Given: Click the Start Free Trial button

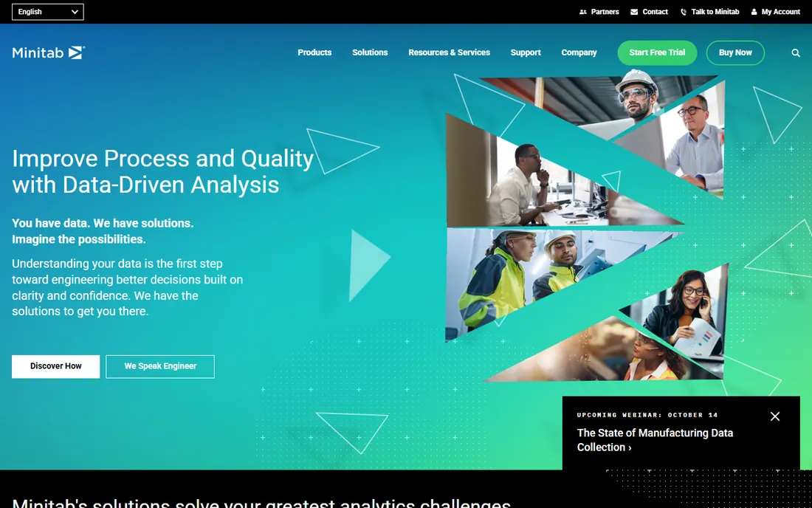Looking at the screenshot, I should (657, 53).
